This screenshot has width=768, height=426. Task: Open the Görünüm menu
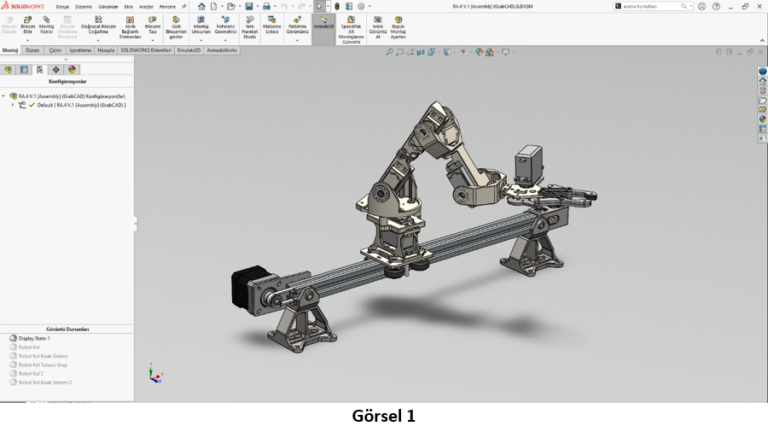(107, 6)
